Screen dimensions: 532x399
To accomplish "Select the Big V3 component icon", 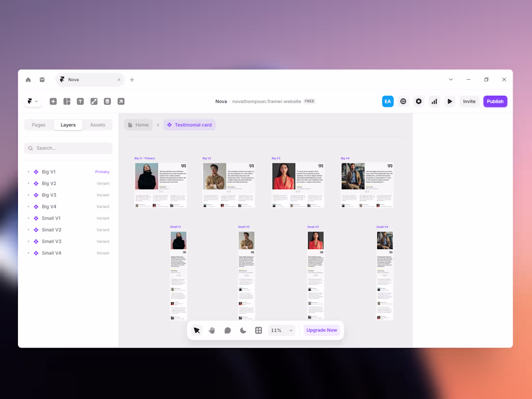I will (x=36, y=195).
